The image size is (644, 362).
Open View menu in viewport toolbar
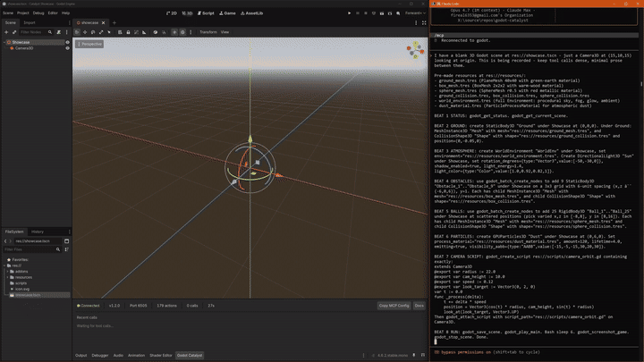pos(225,32)
